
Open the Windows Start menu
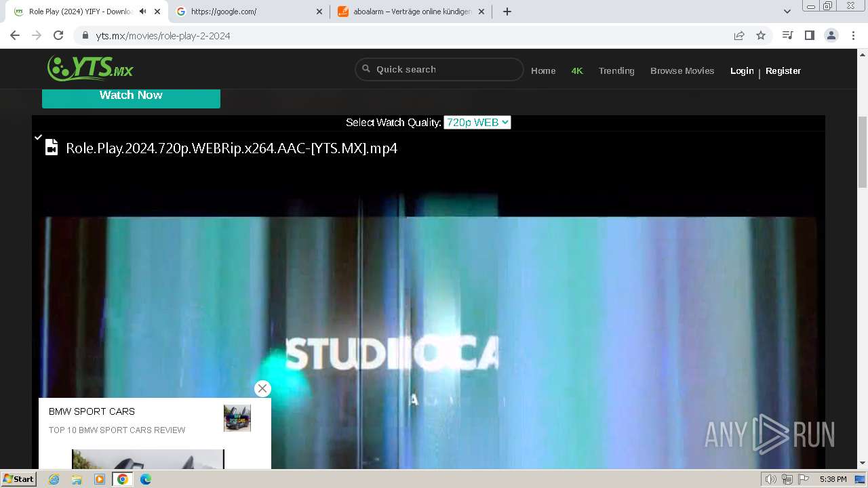pos(19,479)
